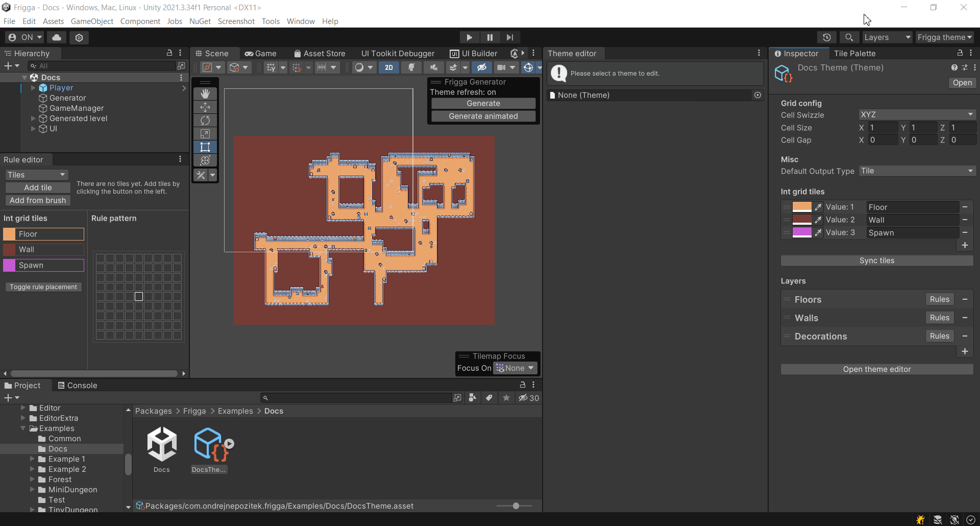This screenshot has height=526, width=980.
Task: Toggle scene audio mute button
Action: [433, 67]
